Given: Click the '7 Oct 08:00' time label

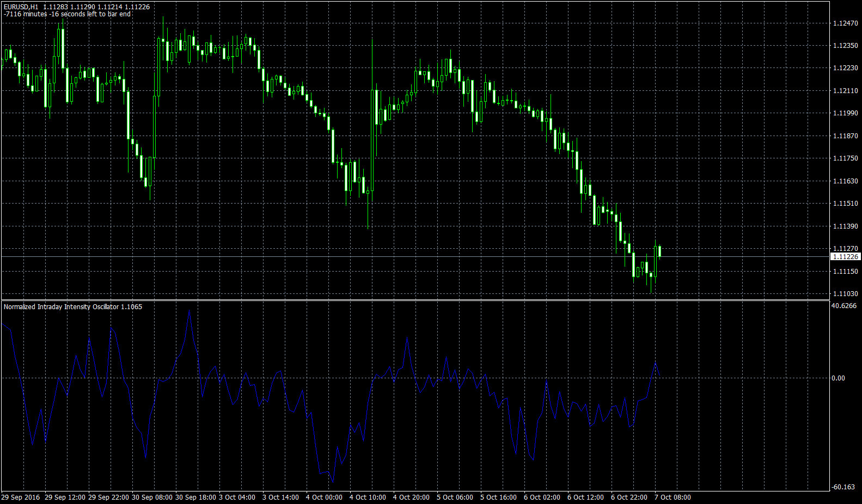Looking at the screenshot, I should 673,497.
